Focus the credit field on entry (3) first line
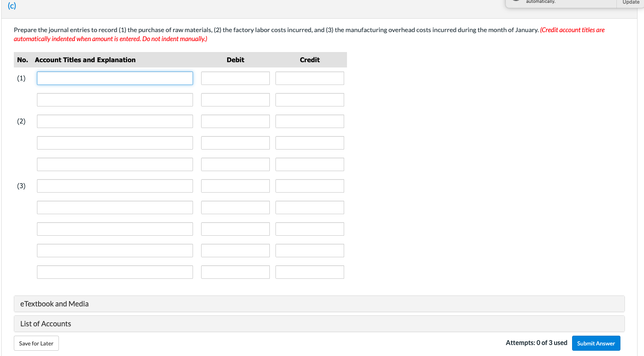The width and height of the screenshot is (644, 356). [x=310, y=186]
